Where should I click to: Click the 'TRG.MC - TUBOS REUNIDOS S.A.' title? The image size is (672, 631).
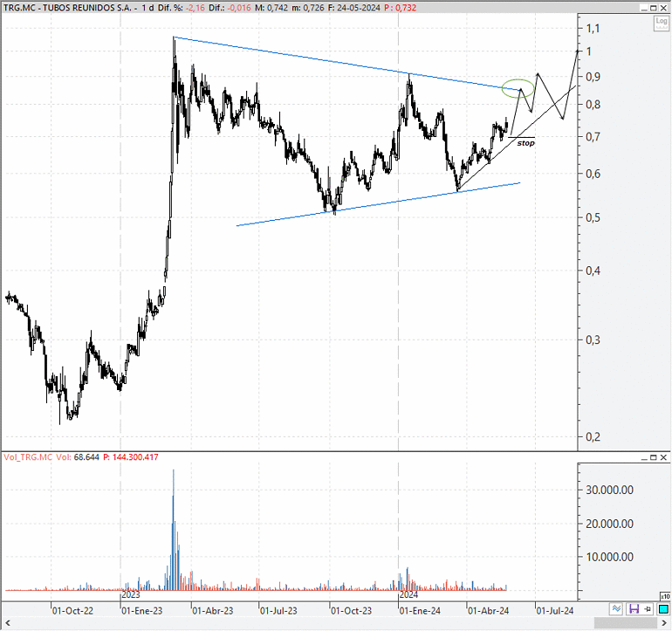coord(67,8)
